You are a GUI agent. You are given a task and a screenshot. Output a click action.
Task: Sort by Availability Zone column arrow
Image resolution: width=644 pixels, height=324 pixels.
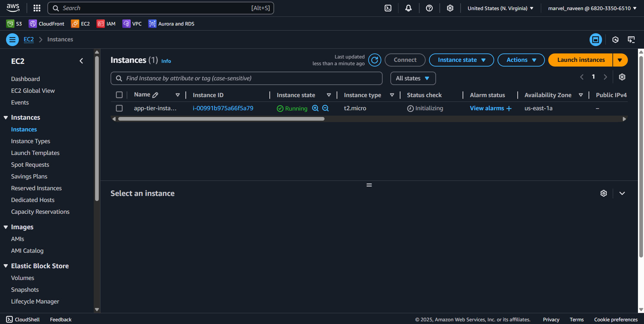[581, 95]
